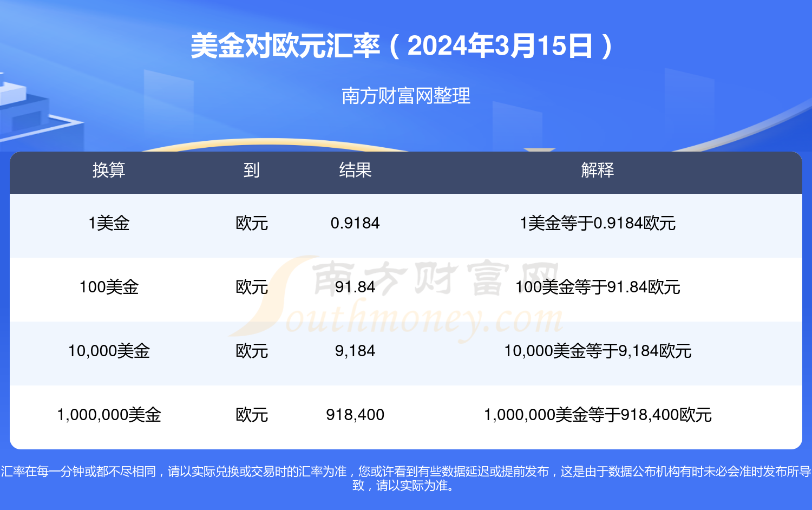Click the text 1美金等于0.9184欧元

click(x=598, y=223)
